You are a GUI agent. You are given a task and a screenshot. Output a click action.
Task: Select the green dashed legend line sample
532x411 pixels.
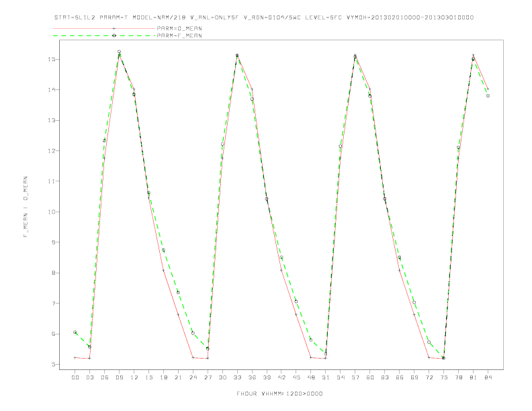[104, 36]
